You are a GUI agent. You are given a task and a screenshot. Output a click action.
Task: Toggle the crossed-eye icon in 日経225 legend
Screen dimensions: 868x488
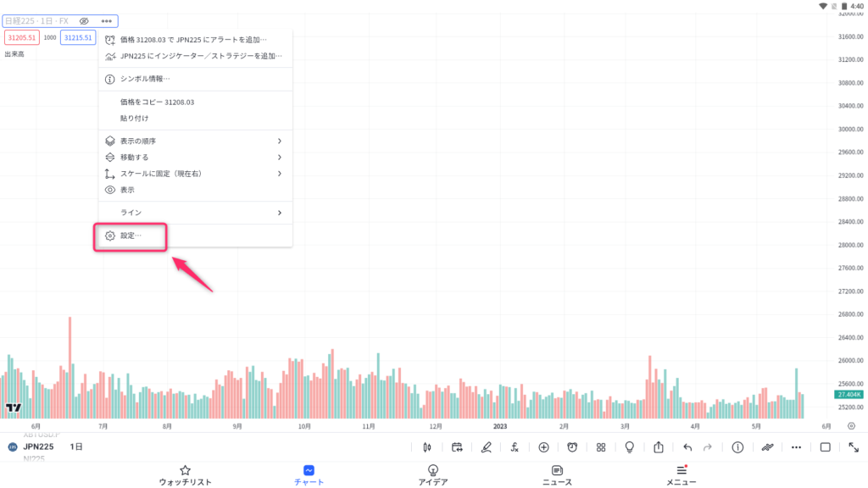tap(84, 21)
